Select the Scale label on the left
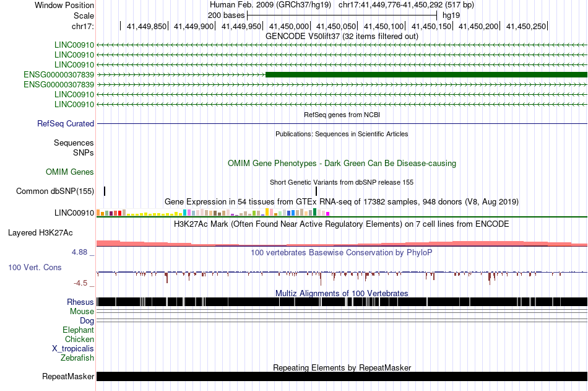Image resolution: width=588 pixels, height=391 pixels. pyautogui.click(x=84, y=15)
